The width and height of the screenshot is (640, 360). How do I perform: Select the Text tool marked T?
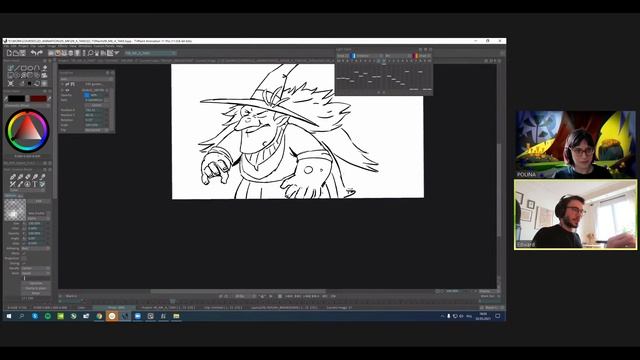[35, 184]
